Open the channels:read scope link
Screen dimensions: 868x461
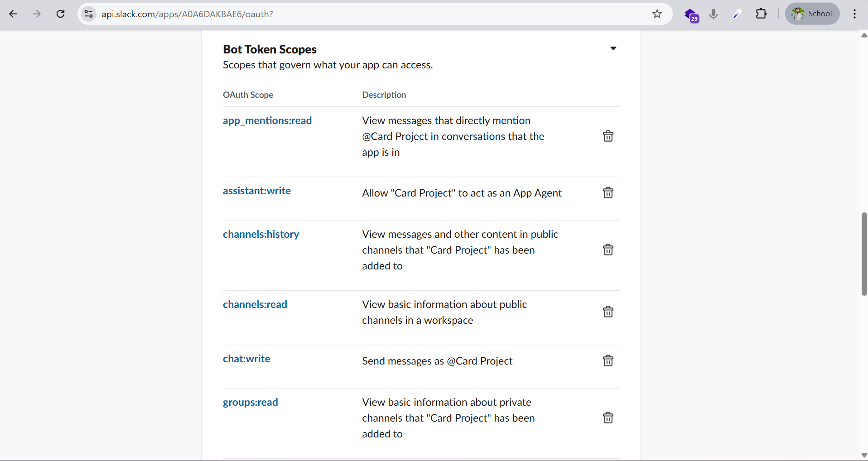pyautogui.click(x=255, y=305)
